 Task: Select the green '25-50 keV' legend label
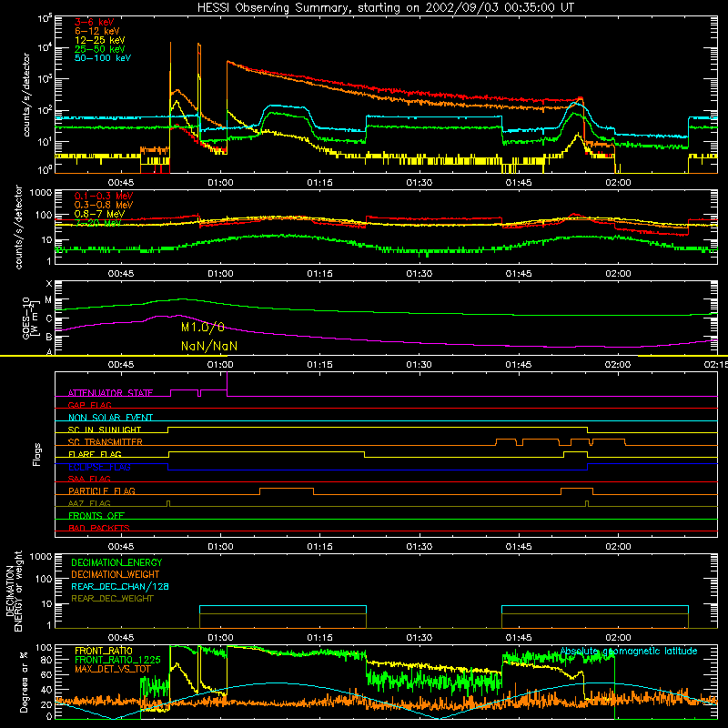100,49
